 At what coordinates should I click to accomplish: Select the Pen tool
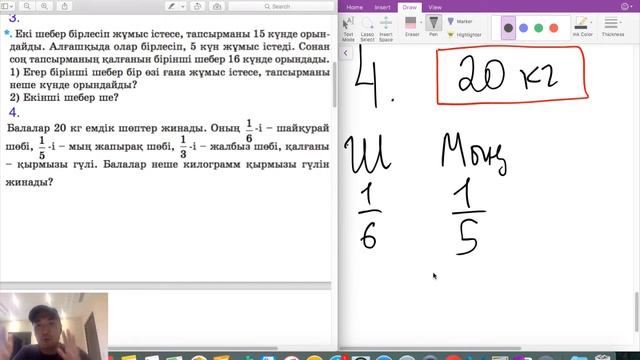pos(433,27)
